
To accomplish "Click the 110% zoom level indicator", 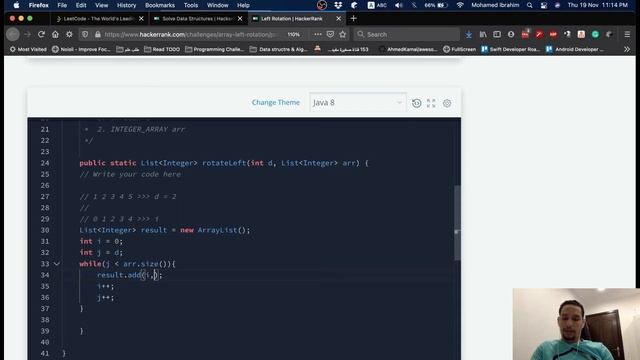I will click(293, 35).
